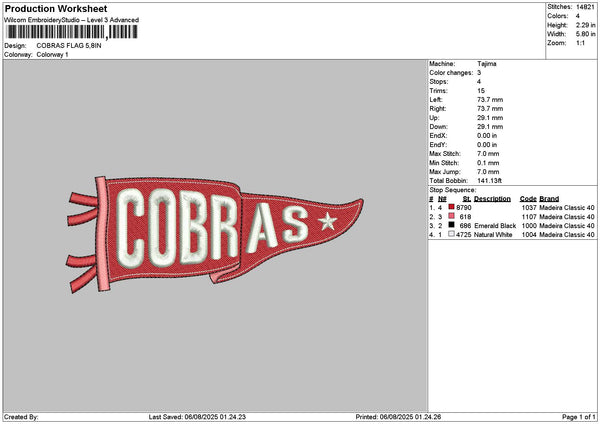Click the white swatch for Natural White
Viewport: 600px width, 424px height.
tap(452, 234)
